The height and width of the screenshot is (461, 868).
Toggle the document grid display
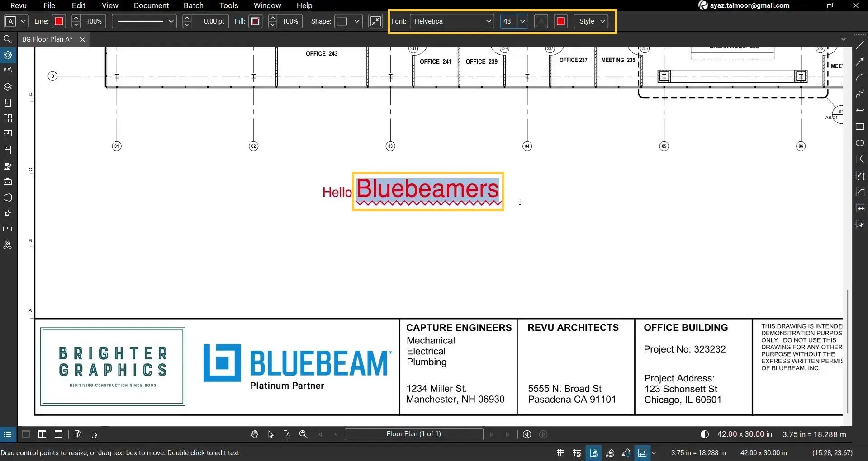click(x=560, y=453)
